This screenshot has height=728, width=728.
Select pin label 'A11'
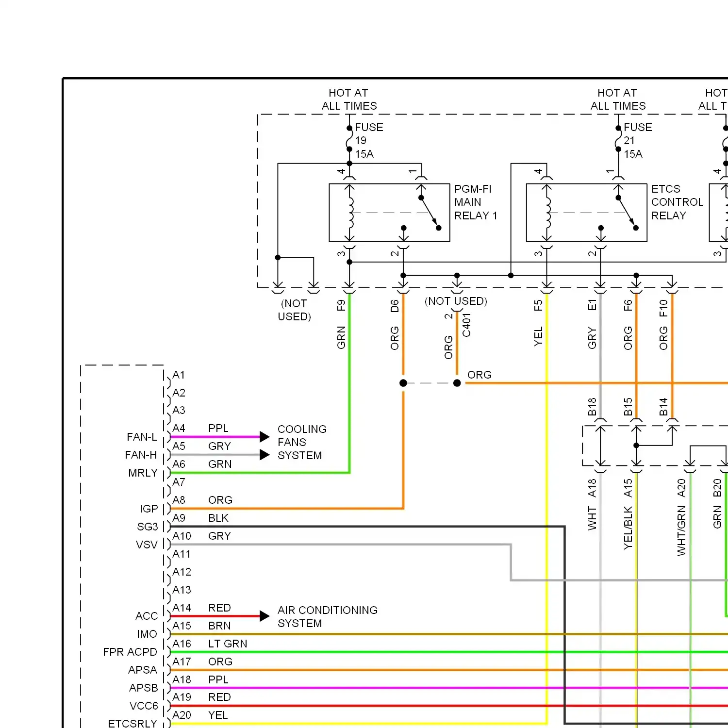click(182, 554)
